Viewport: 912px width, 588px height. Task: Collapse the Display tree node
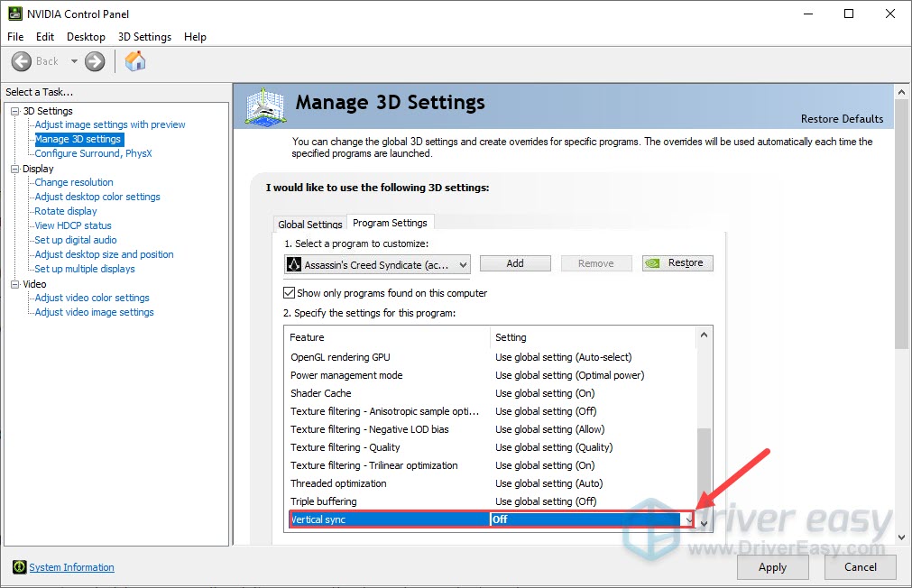coord(15,169)
